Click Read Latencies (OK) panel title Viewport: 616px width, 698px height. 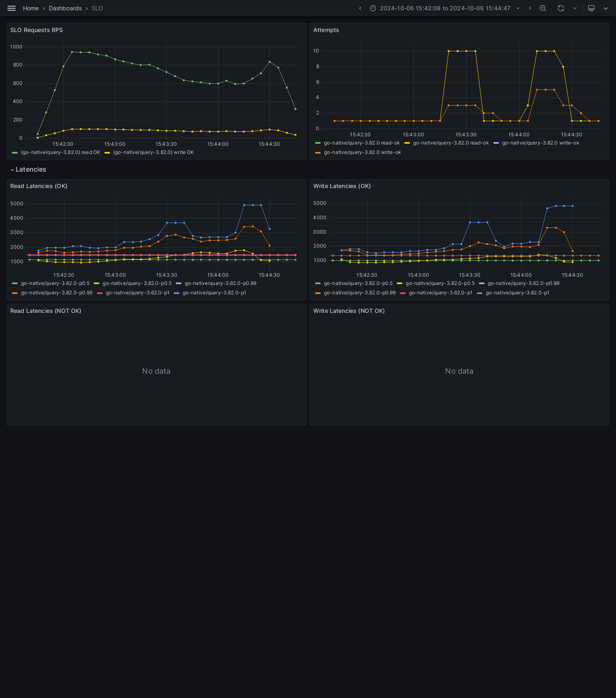click(39, 186)
